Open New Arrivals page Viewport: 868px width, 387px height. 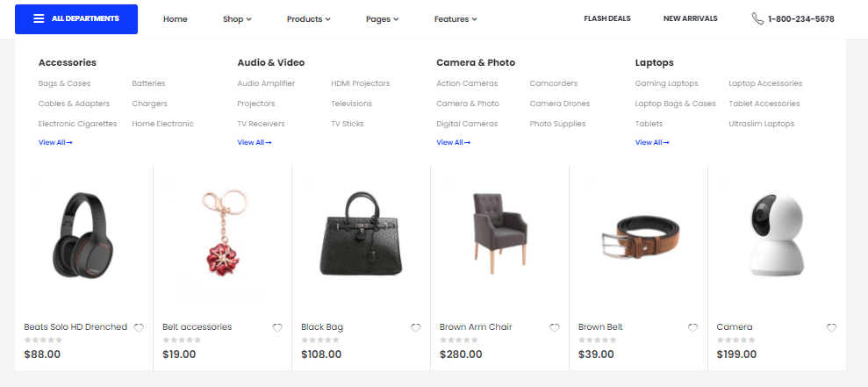[x=690, y=18]
